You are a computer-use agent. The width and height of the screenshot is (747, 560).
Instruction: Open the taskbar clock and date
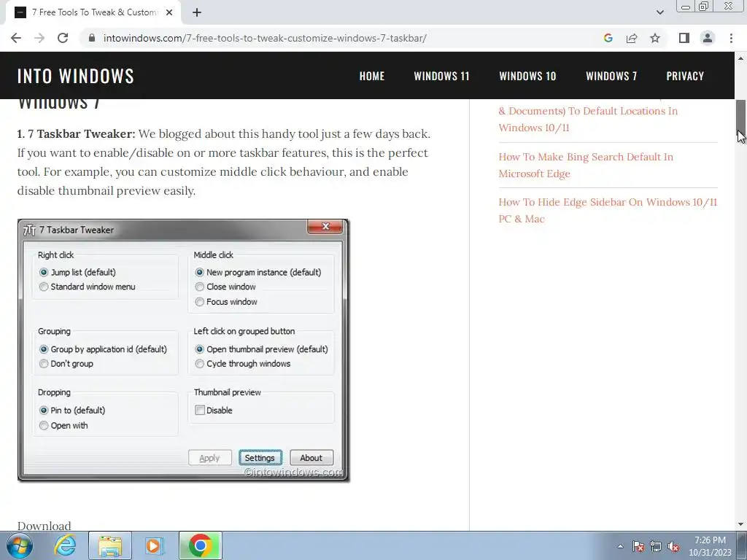click(710, 546)
